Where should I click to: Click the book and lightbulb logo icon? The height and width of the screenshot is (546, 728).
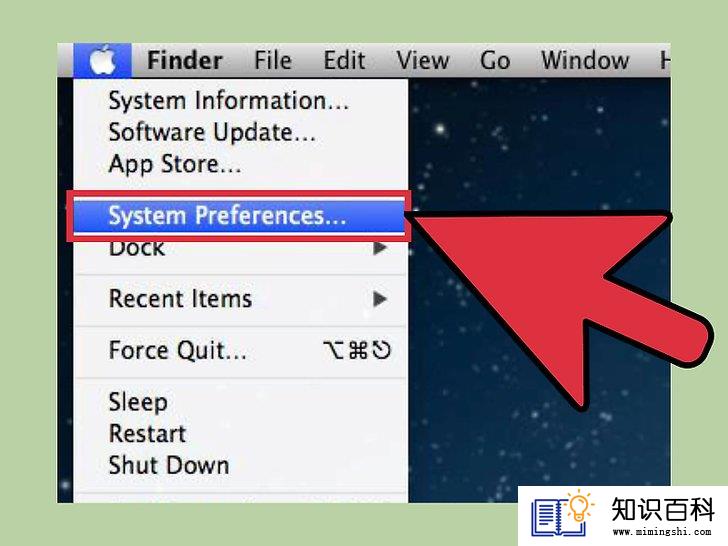click(562, 514)
